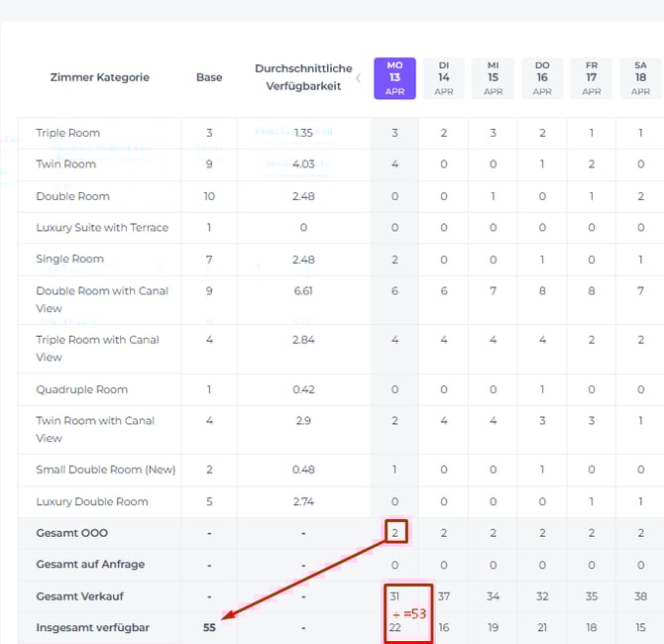Select the DI 14 APR date tab
664x644 pixels.
click(x=443, y=77)
